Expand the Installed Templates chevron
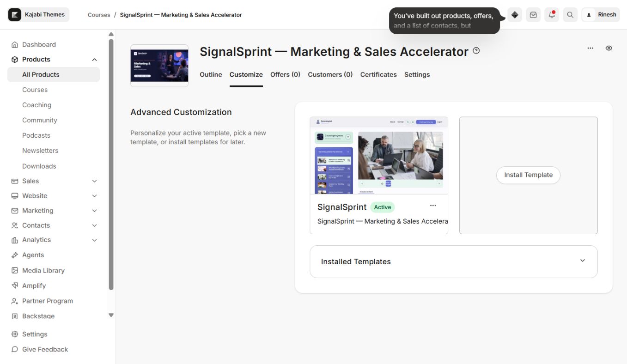627x364 pixels. (x=583, y=261)
